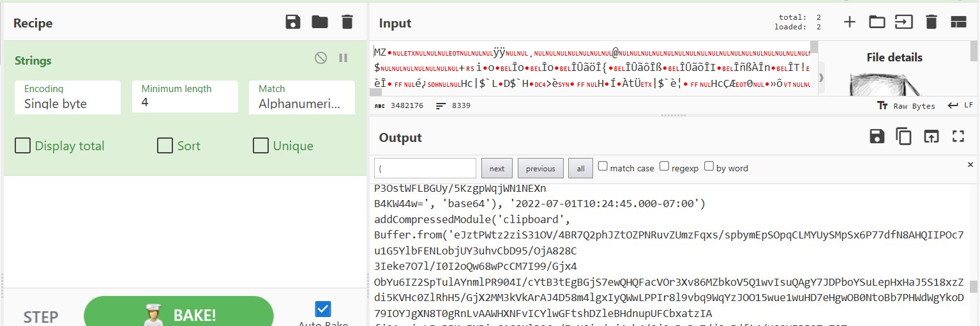The height and width of the screenshot is (326, 980).
Task: Enable the Display total checkbox
Action: (23, 146)
